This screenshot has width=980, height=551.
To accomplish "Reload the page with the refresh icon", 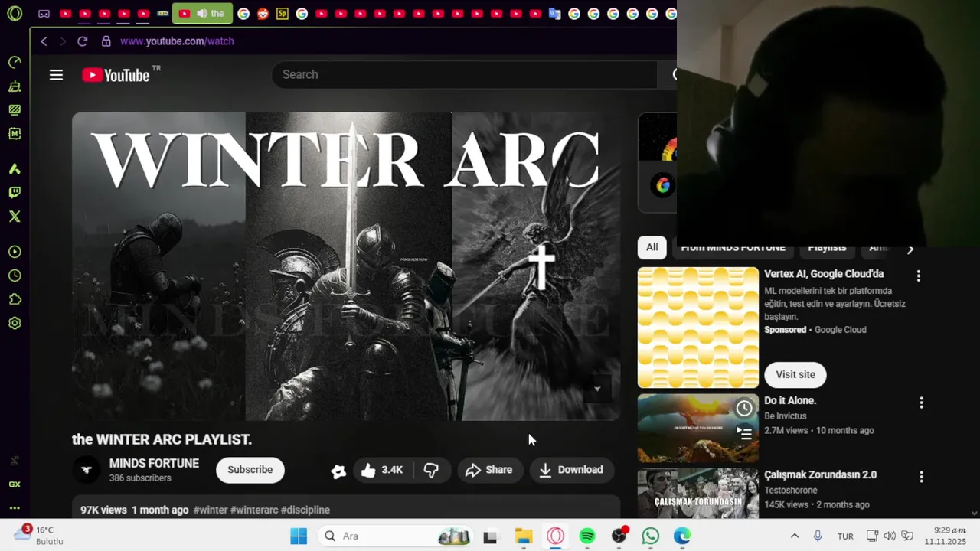I will click(83, 41).
